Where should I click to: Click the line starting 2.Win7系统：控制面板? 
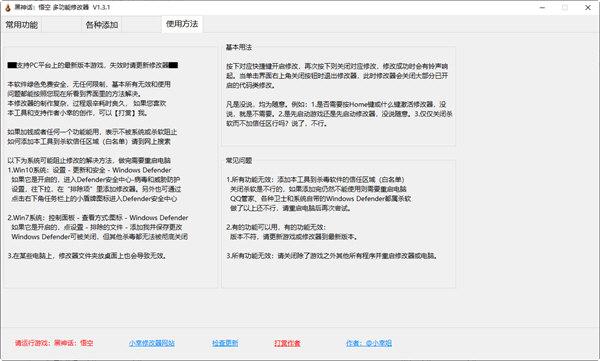click(x=98, y=217)
